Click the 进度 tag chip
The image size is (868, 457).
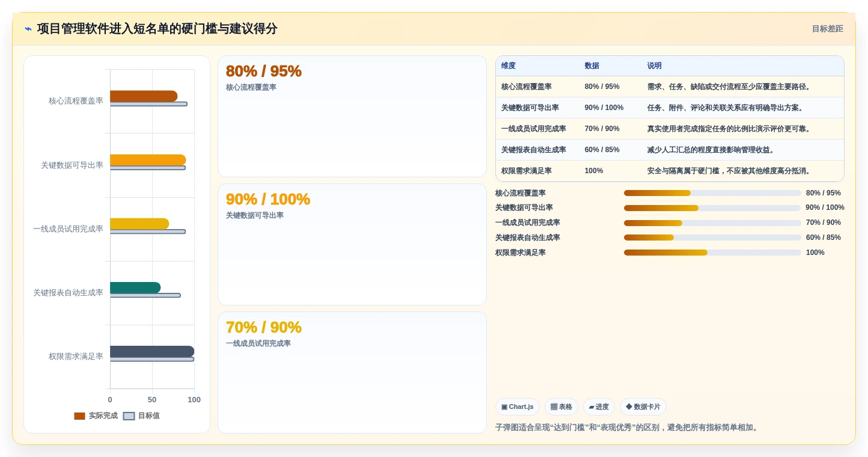(x=599, y=407)
